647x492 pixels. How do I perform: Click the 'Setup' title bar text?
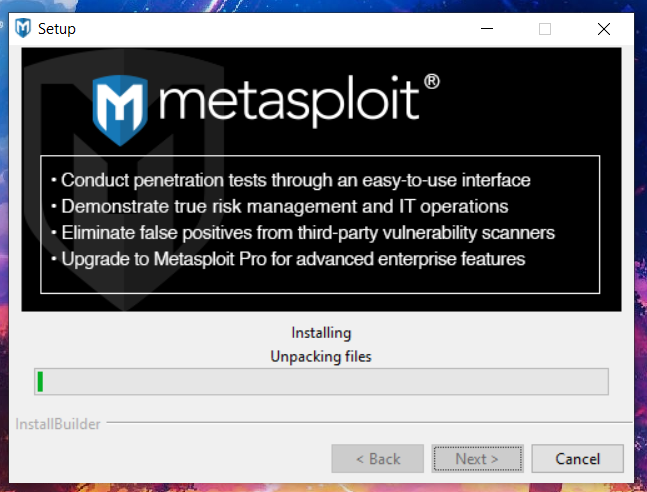(57, 29)
